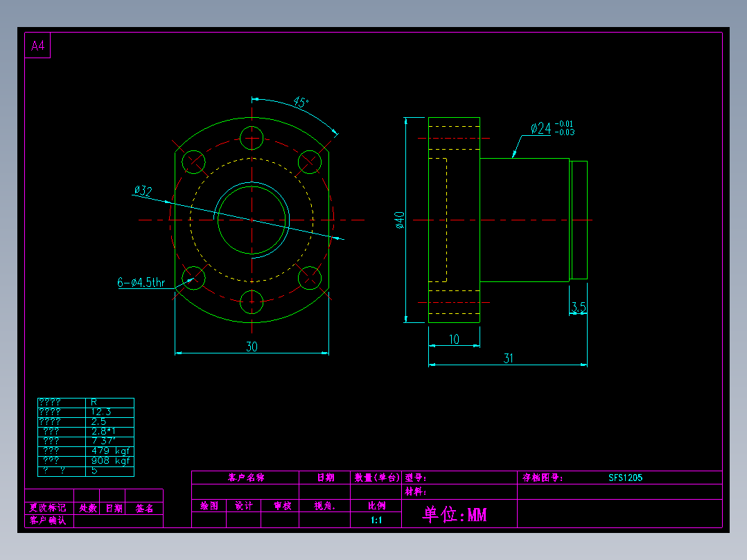Select the 31 overall length dimension
This screenshot has height=560, width=747.
pos(509,358)
